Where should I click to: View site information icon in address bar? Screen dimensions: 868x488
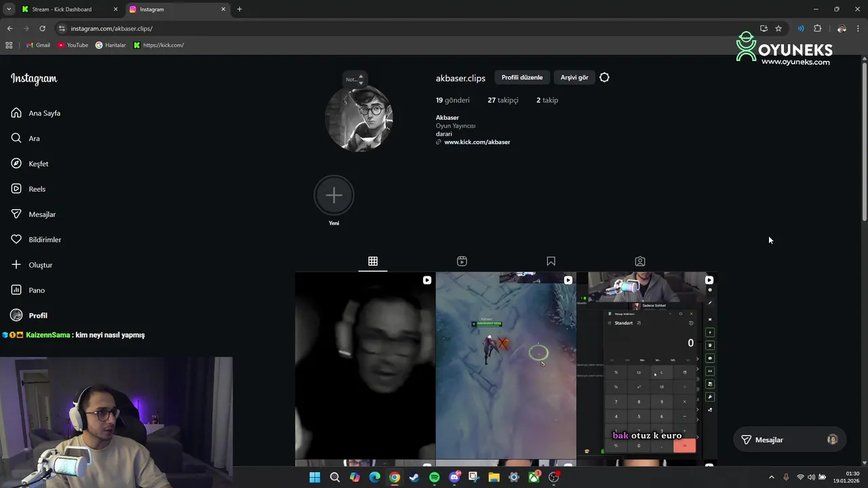point(62,28)
